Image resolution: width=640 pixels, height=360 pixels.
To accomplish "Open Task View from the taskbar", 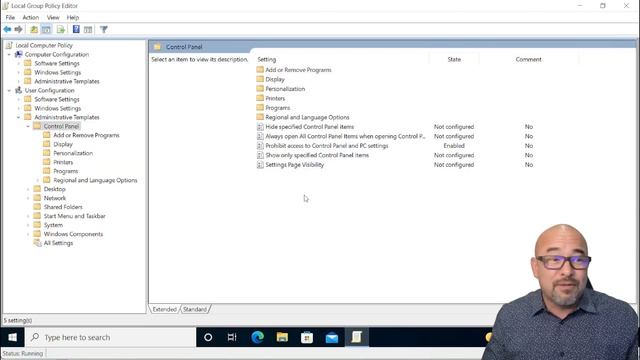I will tap(232, 337).
